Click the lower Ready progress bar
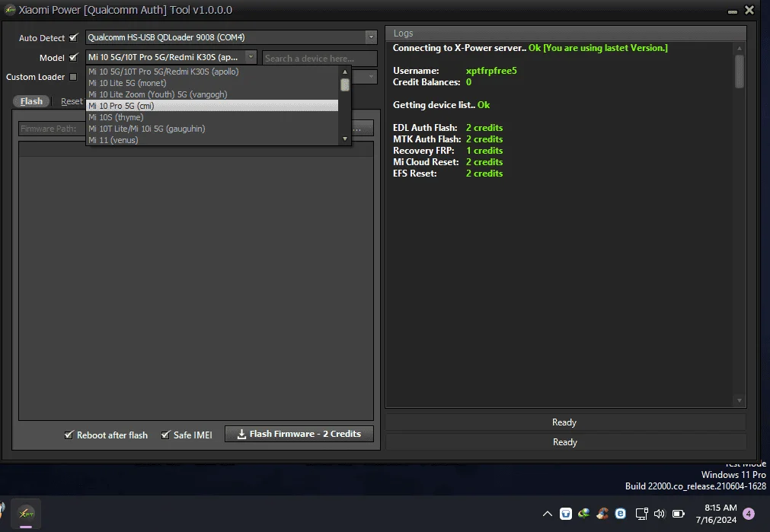 point(566,442)
